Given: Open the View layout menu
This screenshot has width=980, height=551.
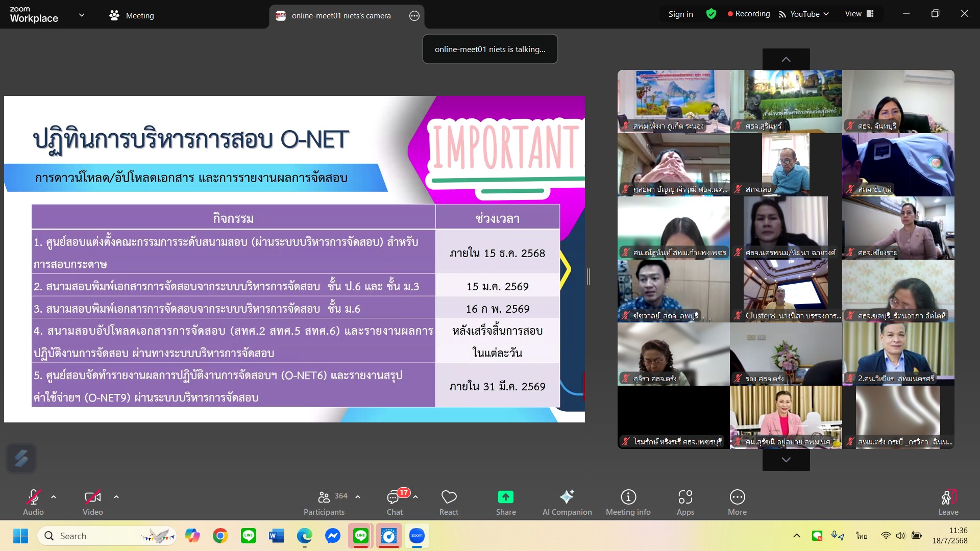Looking at the screenshot, I should [859, 14].
